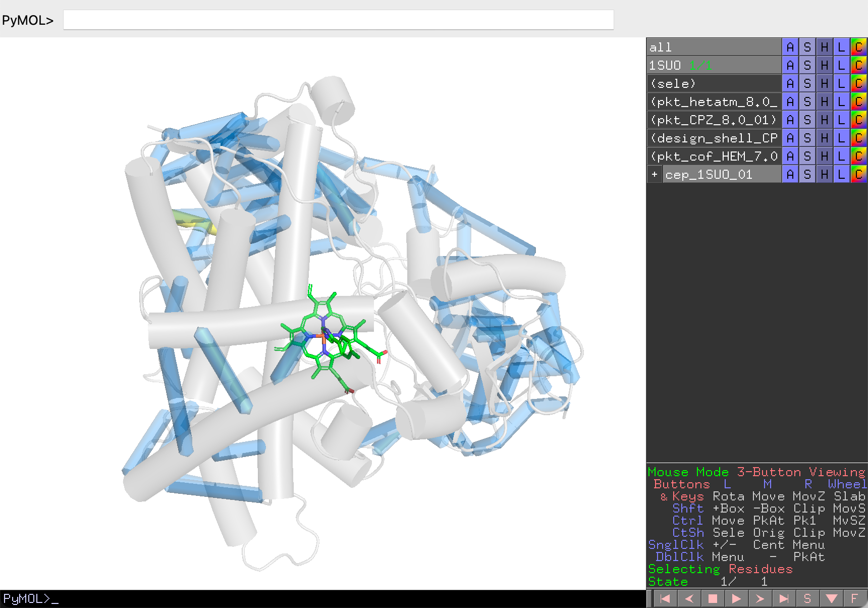Open Label menu for pkt_hetatm_8.0 selection
Screen dimensions: 868x608
point(842,102)
